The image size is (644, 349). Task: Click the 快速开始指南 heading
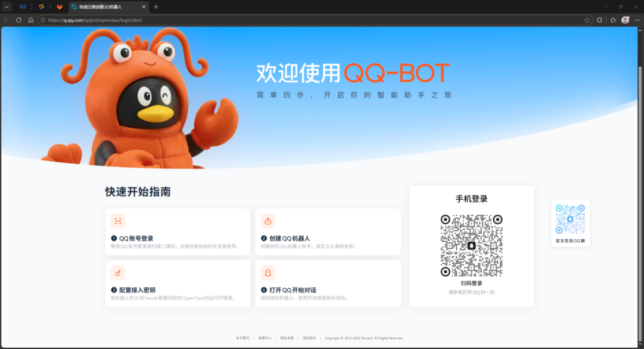138,192
